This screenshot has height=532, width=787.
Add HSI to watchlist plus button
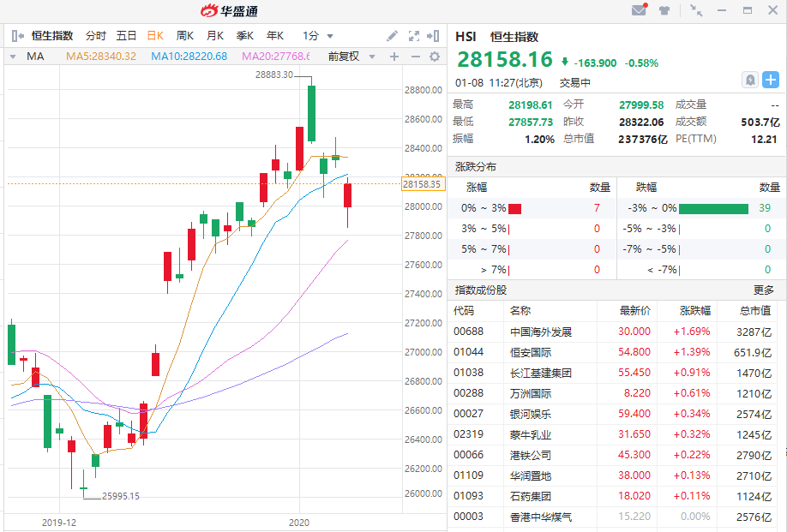pyautogui.click(x=771, y=80)
